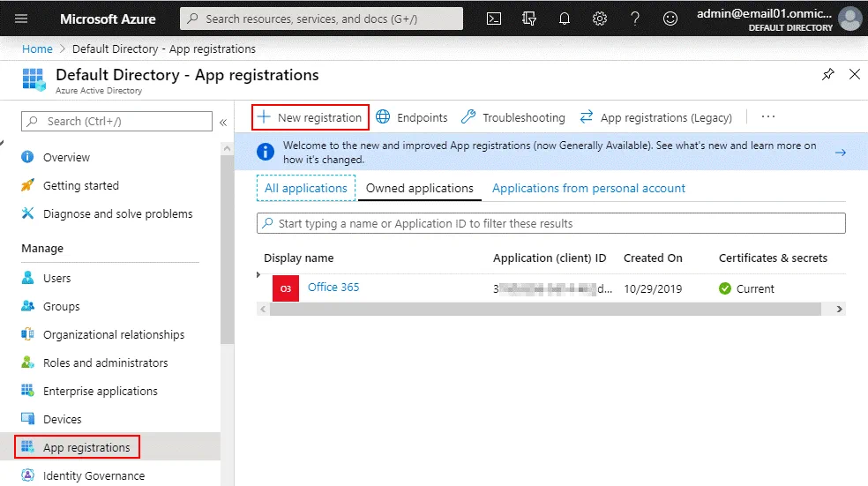Image resolution: width=868 pixels, height=486 pixels.
Task: Open Troubleshooting from the toolbar
Action: [513, 117]
